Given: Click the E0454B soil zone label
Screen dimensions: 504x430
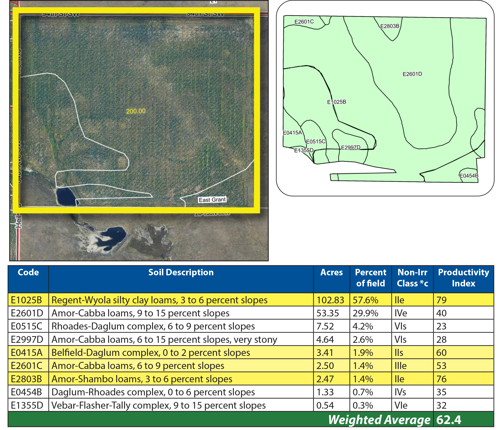Looking at the screenshot, I should [x=469, y=175].
